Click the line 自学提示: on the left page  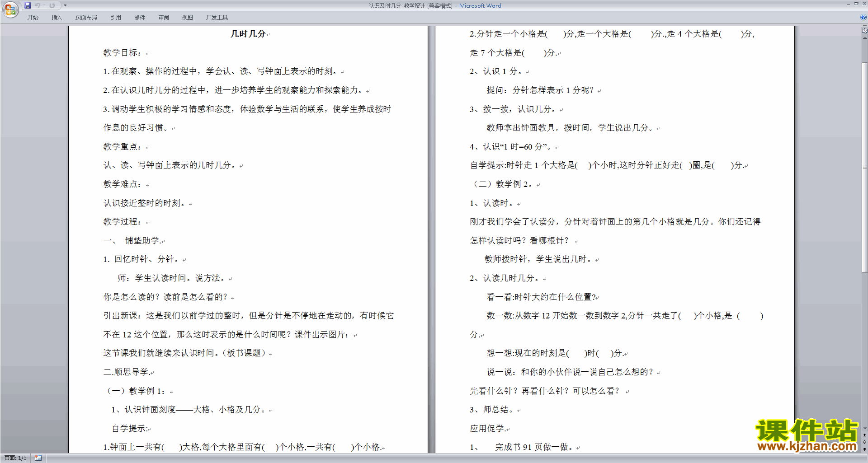pos(129,429)
